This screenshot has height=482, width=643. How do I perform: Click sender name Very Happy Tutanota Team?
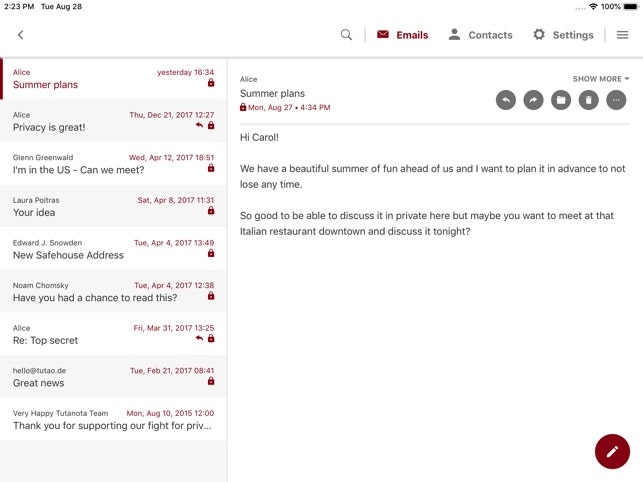coord(61,413)
